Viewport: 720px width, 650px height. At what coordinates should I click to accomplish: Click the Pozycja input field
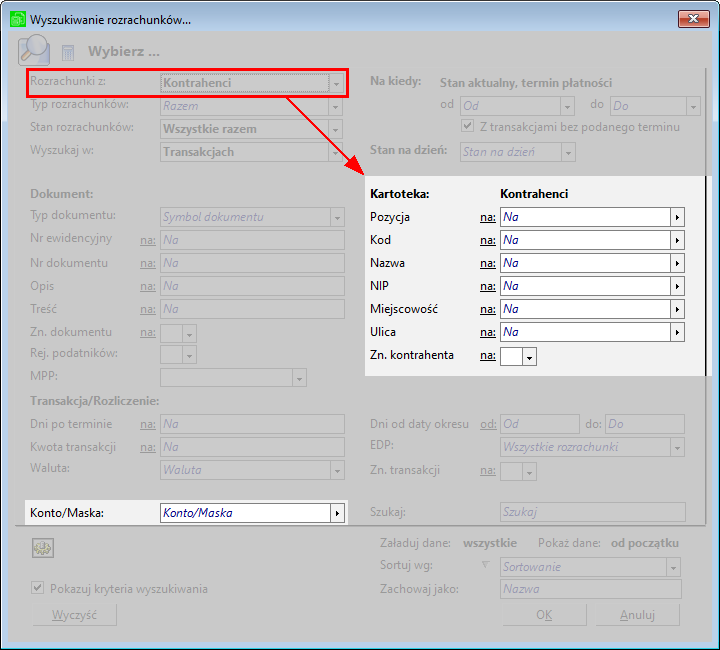(585, 217)
